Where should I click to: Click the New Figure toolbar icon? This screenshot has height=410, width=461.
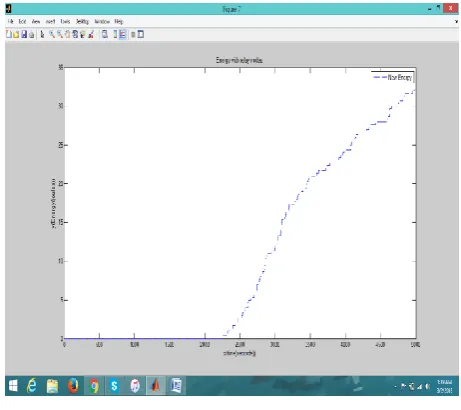(9, 34)
